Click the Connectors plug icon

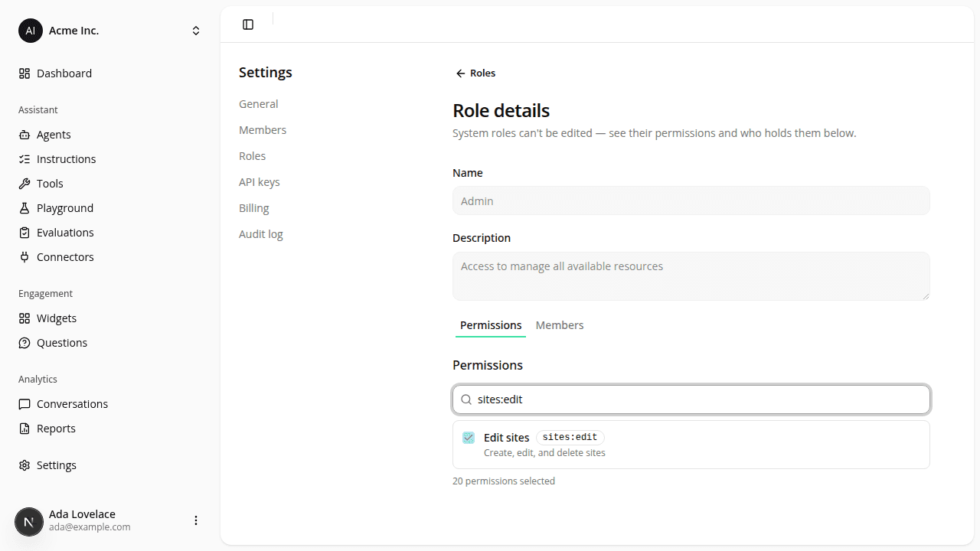coord(24,257)
